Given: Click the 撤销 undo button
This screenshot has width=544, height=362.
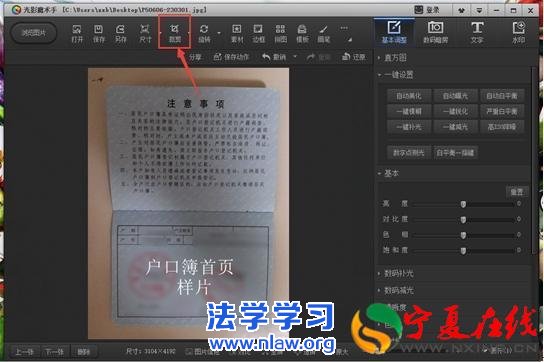Looking at the screenshot, I should point(274,57).
